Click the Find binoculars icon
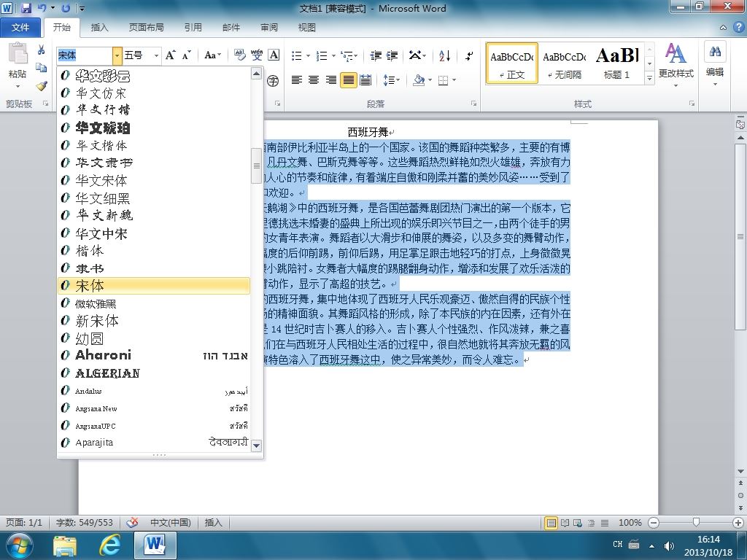 pyautogui.click(x=715, y=52)
